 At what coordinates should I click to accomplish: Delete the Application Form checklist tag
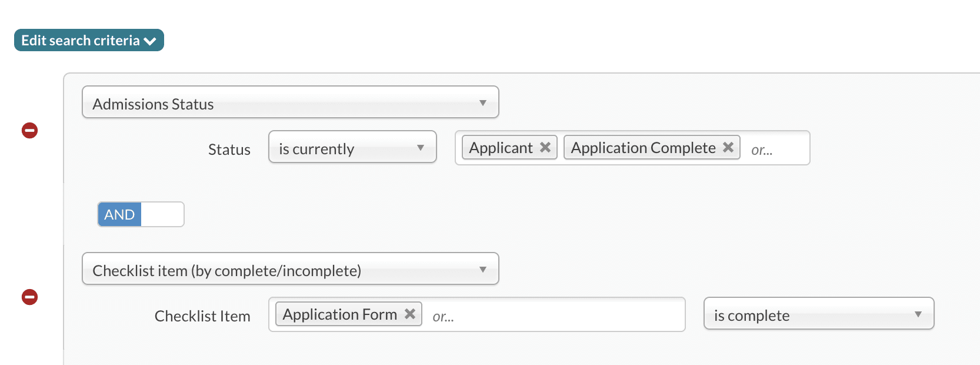[x=410, y=314]
